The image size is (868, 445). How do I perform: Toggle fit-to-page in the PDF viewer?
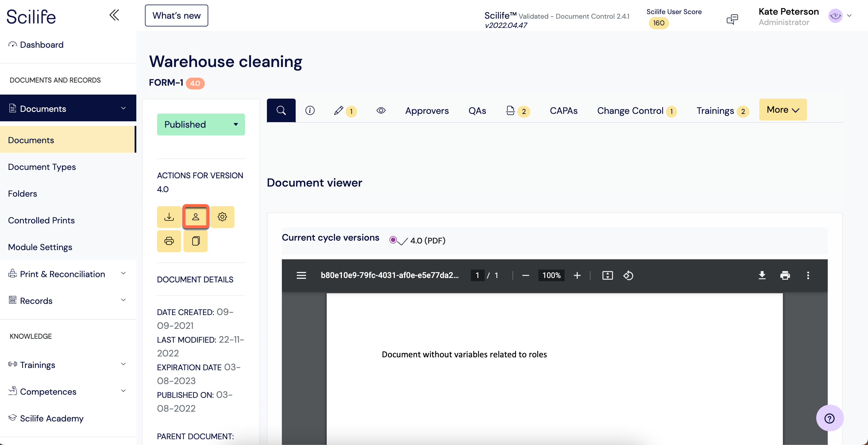607,275
